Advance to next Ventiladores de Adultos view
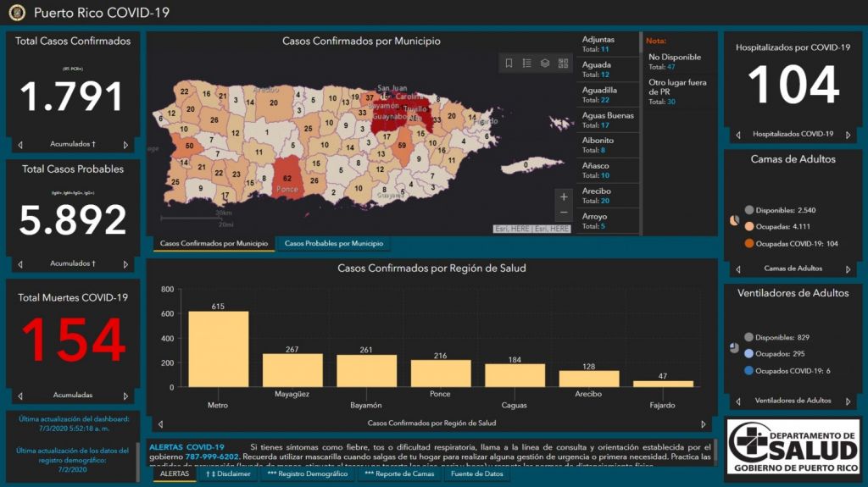This screenshot has height=487, width=868. (x=849, y=401)
